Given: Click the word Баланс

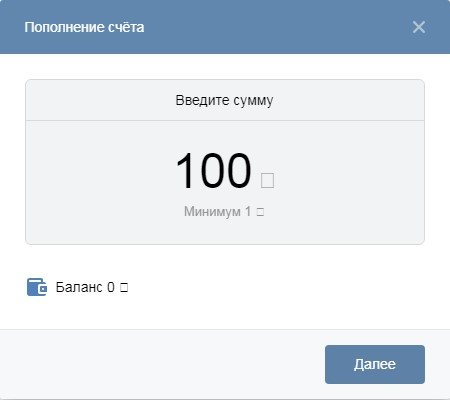Looking at the screenshot, I should [79, 287].
